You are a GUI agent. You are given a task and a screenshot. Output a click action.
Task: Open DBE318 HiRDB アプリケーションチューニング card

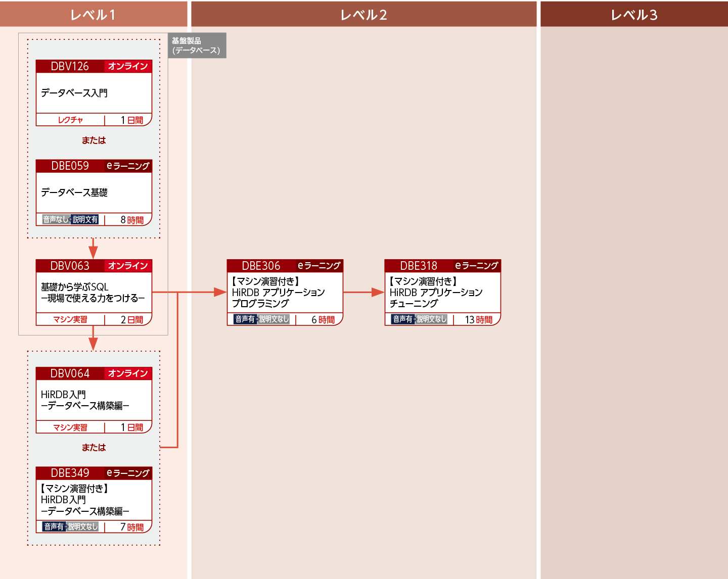tap(443, 293)
